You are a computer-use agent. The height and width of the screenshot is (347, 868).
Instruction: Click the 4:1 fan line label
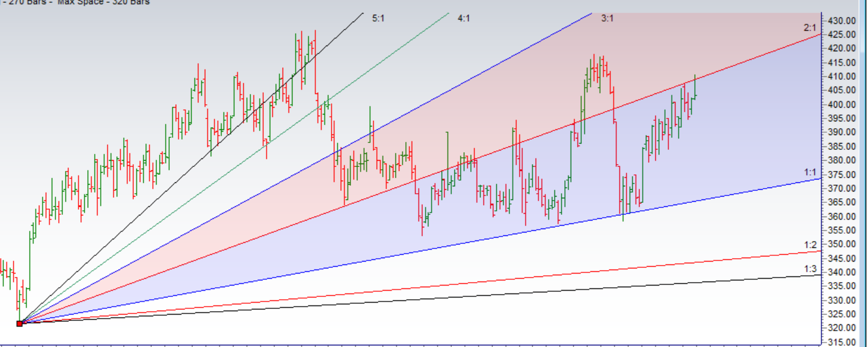pyautogui.click(x=463, y=18)
